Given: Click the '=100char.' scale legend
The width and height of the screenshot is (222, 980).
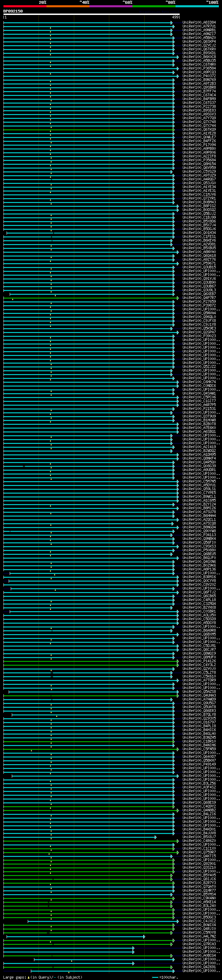Looking at the screenshot, I should tap(165, 977).
